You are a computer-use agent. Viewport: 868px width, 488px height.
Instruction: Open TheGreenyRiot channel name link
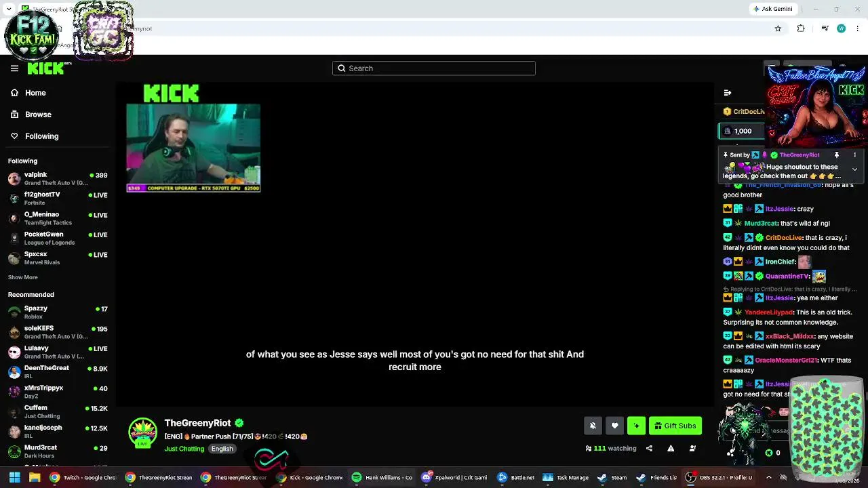pyautogui.click(x=197, y=423)
